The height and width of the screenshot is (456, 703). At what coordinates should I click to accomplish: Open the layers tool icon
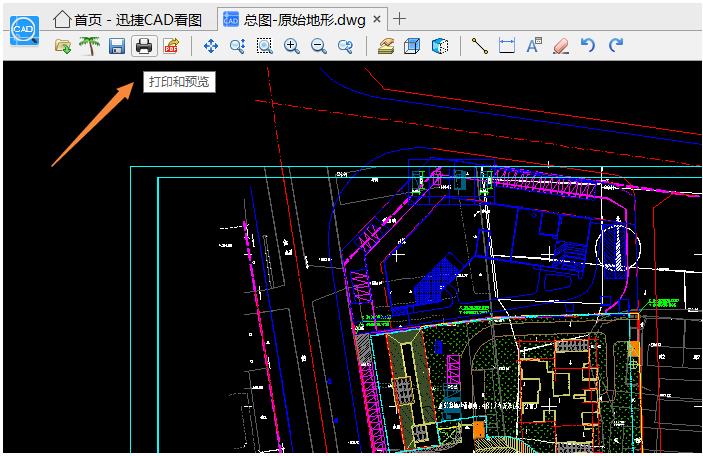[x=386, y=46]
